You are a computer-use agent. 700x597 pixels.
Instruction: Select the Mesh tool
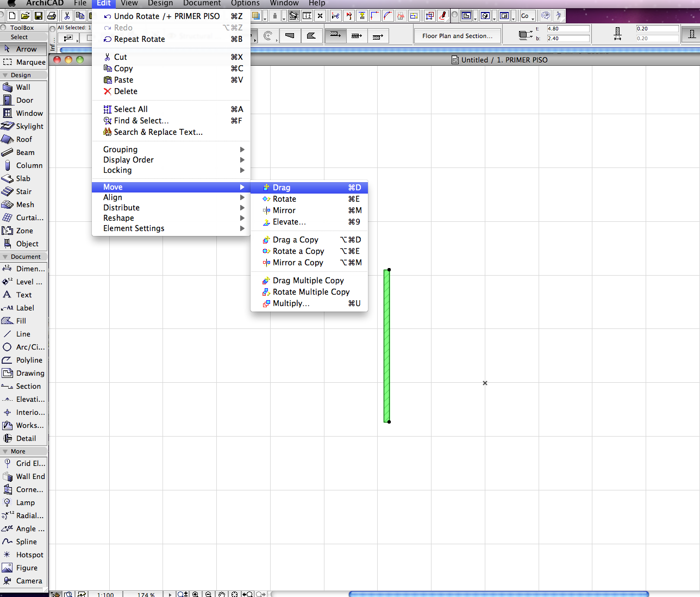point(24,204)
